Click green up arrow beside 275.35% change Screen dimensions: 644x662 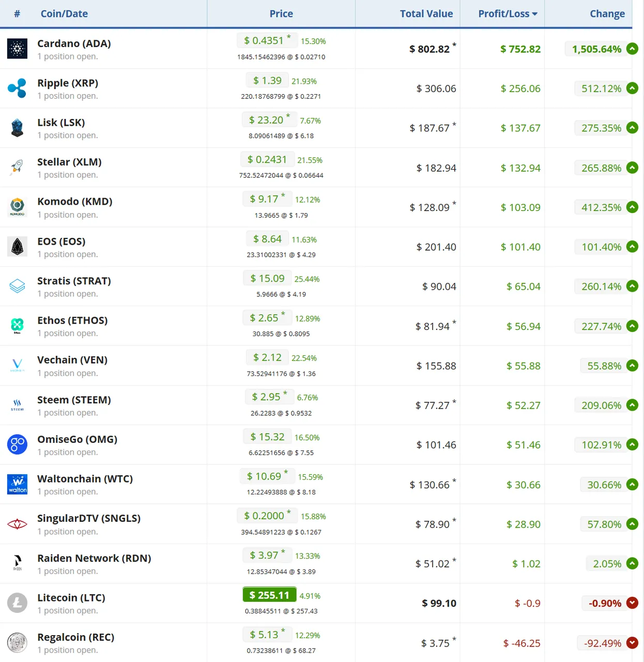point(632,128)
